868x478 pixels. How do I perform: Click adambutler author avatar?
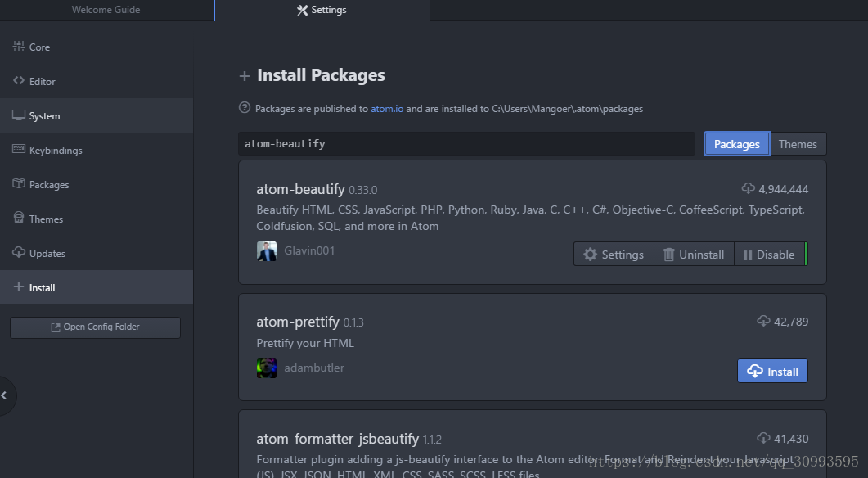point(266,368)
